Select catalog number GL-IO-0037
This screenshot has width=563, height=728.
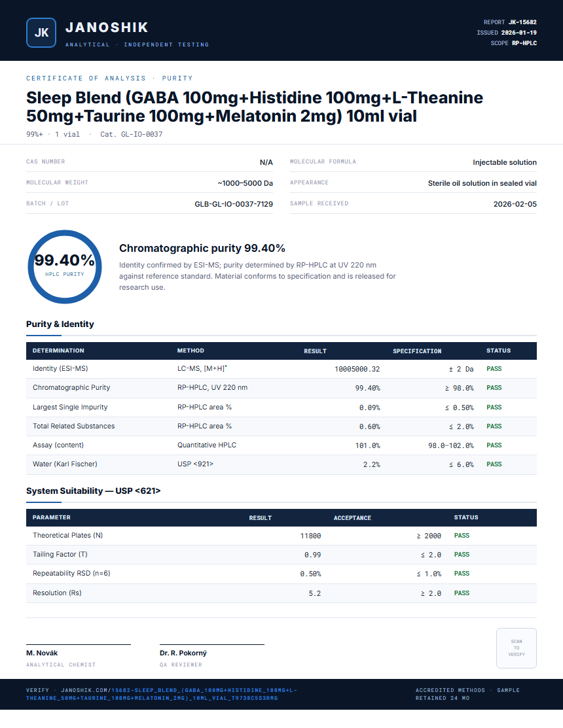[x=141, y=134]
